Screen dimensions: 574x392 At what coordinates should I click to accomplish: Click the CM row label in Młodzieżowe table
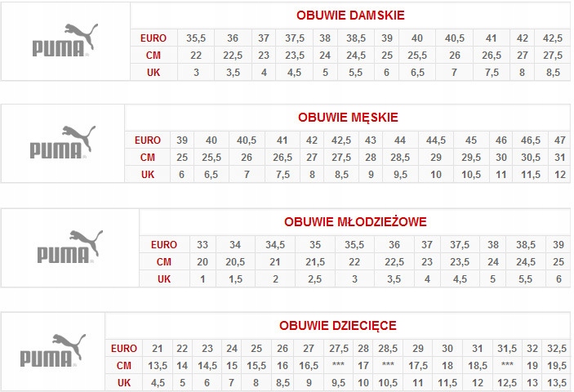click(x=164, y=261)
